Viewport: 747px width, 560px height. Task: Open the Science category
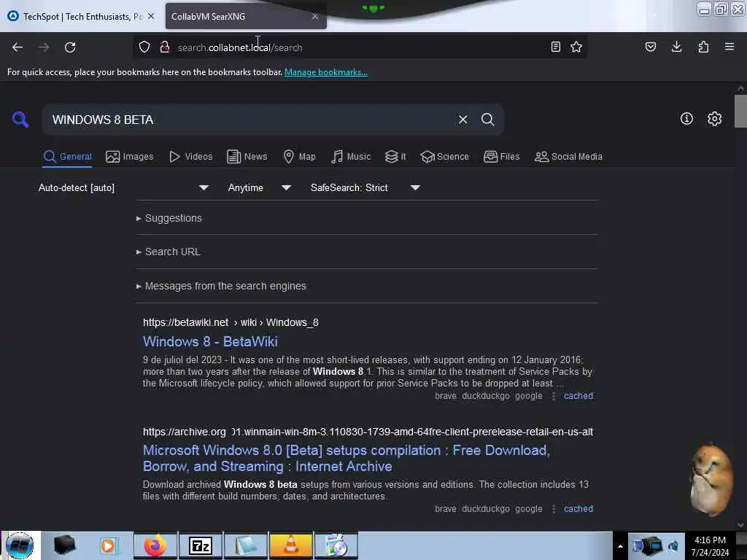pyautogui.click(x=444, y=157)
